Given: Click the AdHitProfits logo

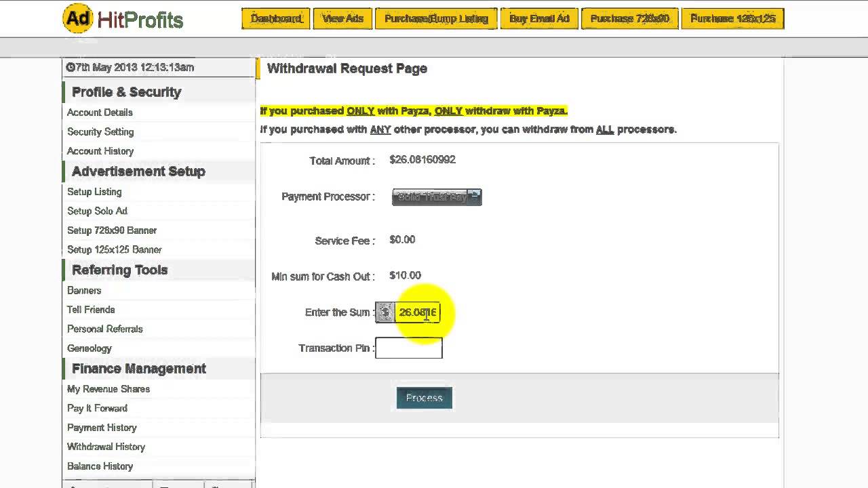Looking at the screenshot, I should [123, 19].
